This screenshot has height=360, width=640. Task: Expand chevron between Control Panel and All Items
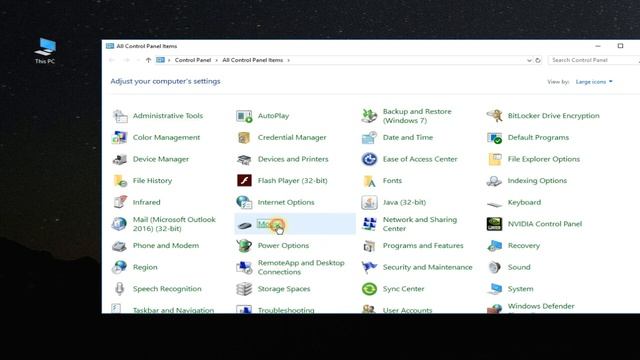coord(216,60)
